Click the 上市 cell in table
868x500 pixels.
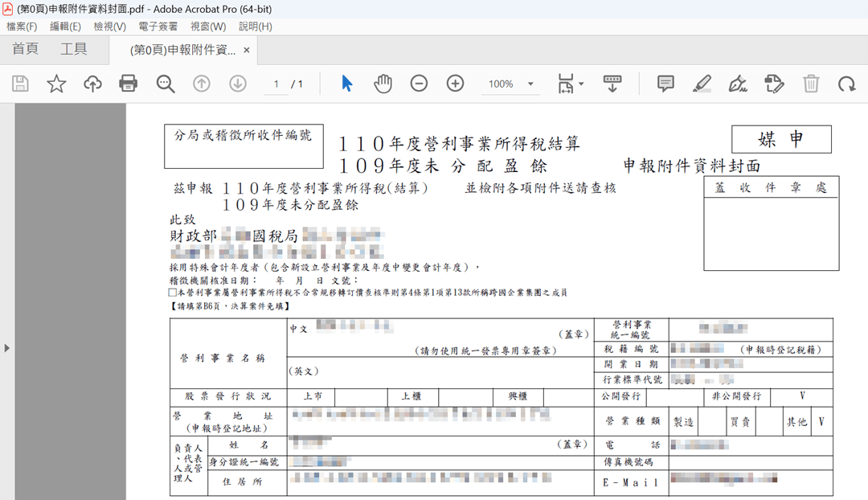313,396
